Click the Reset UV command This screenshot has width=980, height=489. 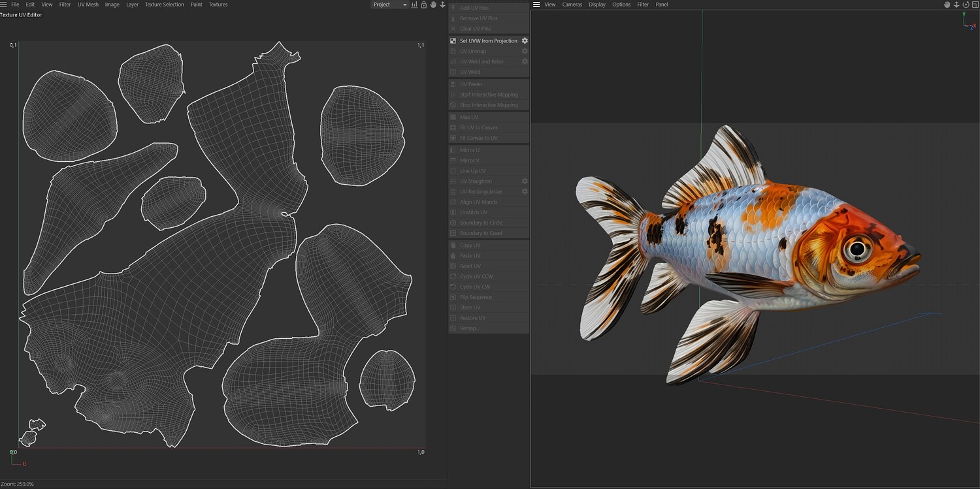click(489, 266)
